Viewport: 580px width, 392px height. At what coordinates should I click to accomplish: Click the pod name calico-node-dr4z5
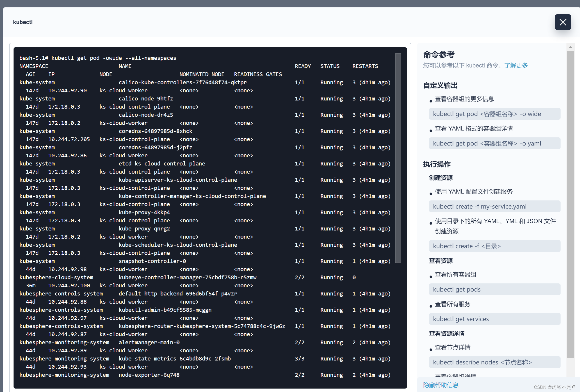point(146,115)
